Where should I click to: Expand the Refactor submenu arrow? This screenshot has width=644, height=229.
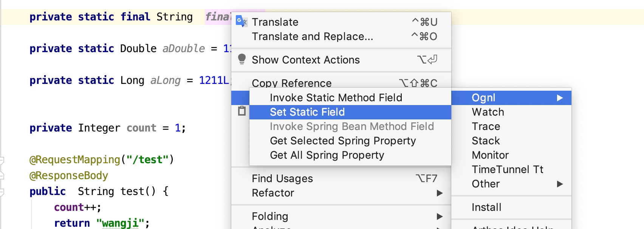click(440, 193)
